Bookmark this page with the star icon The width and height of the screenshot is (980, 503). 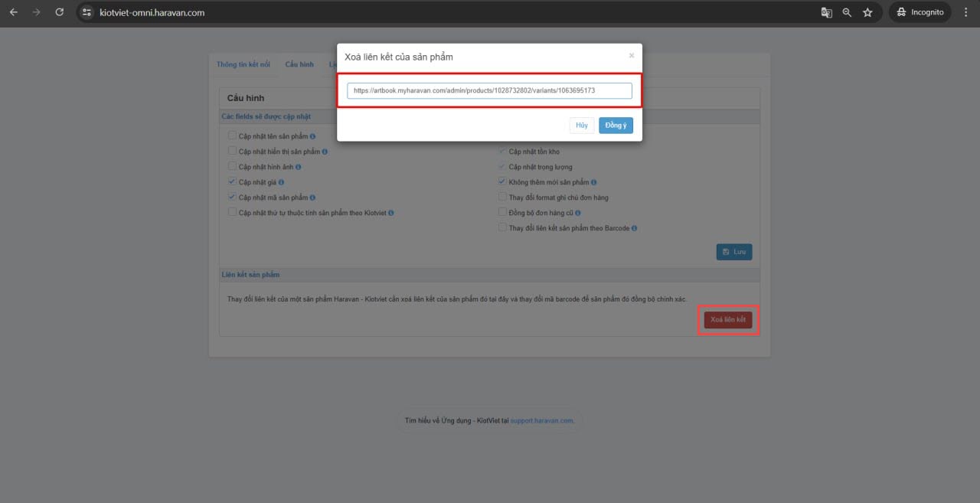point(867,12)
